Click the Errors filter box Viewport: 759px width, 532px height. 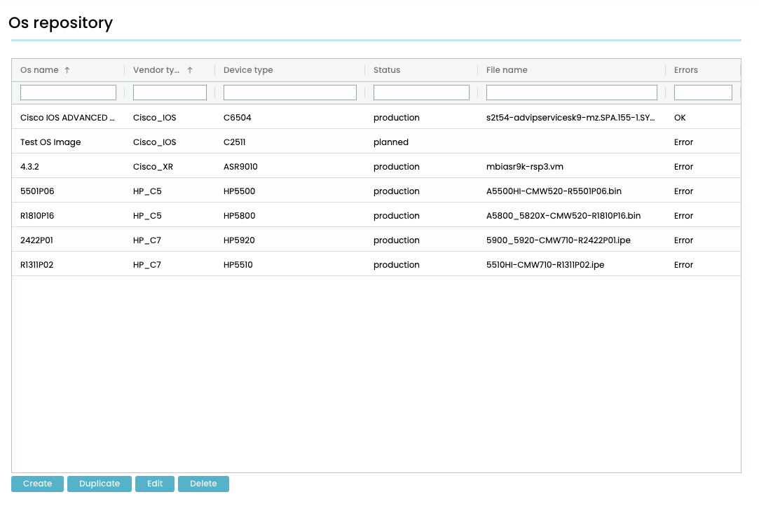pyautogui.click(x=702, y=93)
